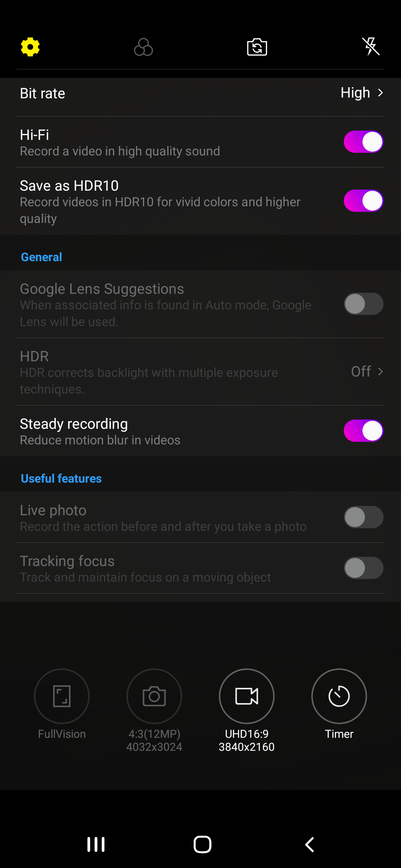Open recent apps navigation button
Screen dimensions: 401x868
(x=96, y=845)
